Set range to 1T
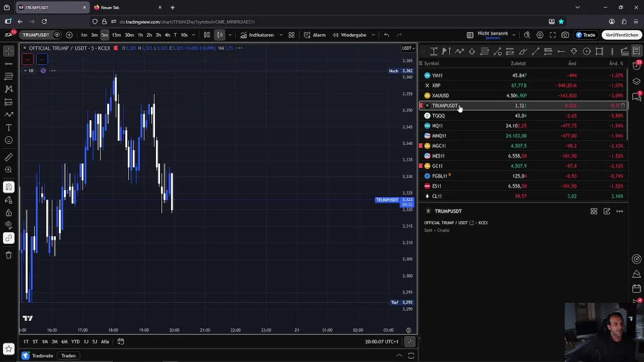 [x=26, y=342]
